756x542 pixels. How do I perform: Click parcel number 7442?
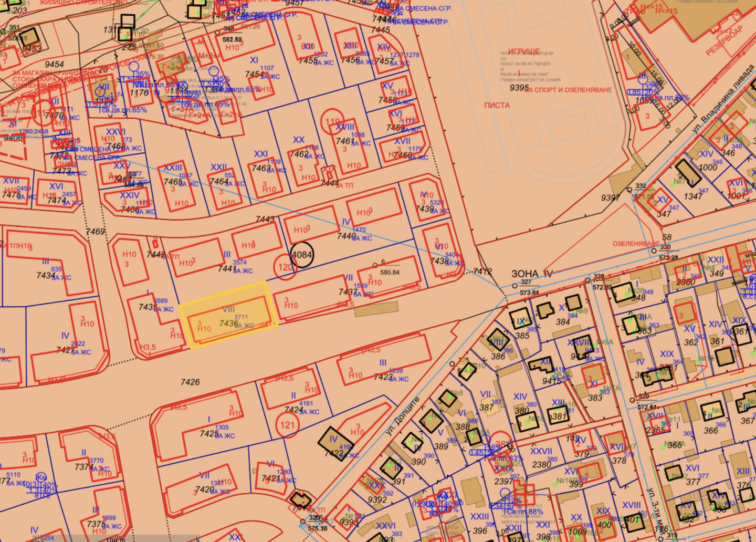[x=156, y=255]
